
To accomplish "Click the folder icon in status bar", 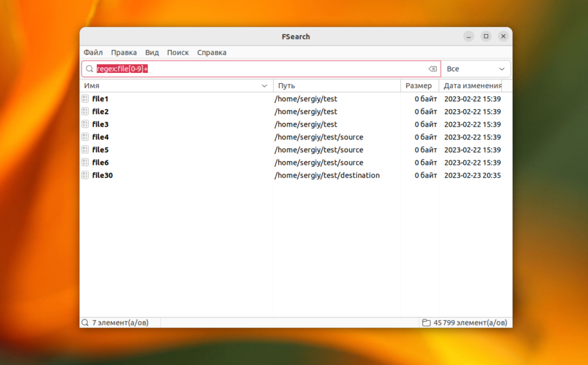I will tap(426, 323).
